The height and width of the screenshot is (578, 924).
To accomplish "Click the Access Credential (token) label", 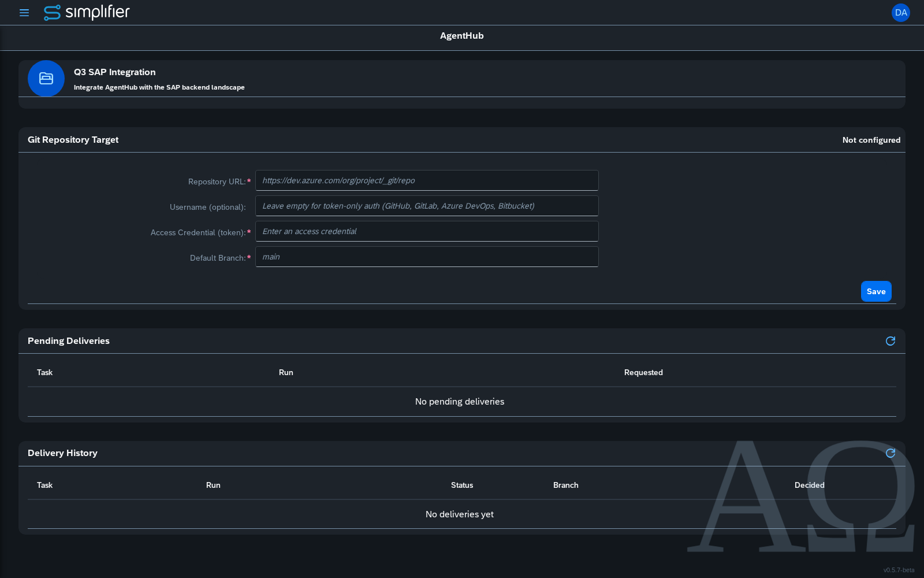I will coord(198,232).
